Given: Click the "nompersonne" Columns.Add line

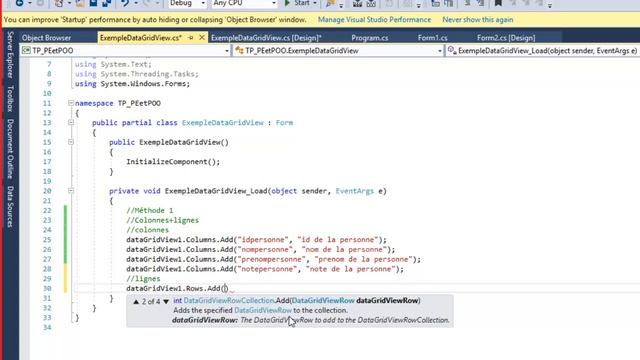Looking at the screenshot, I should (260, 249).
